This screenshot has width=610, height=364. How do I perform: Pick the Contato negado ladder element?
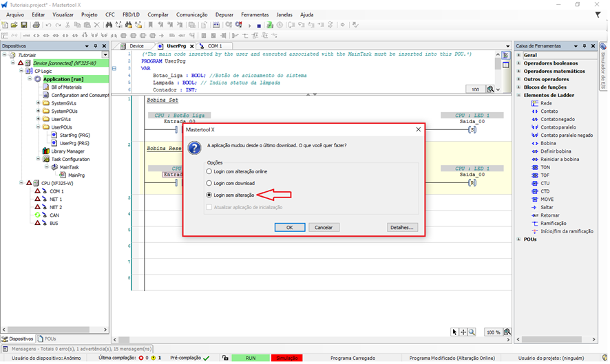558,119
